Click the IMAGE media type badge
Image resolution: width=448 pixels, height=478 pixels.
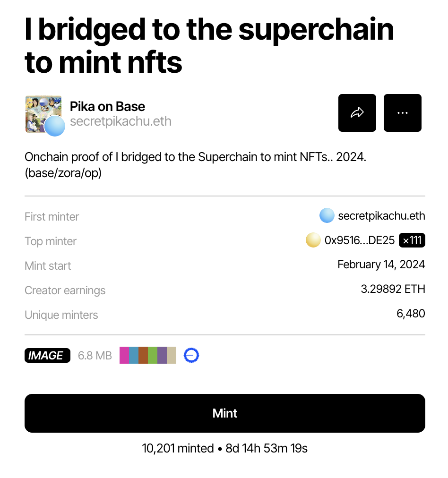tap(47, 355)
